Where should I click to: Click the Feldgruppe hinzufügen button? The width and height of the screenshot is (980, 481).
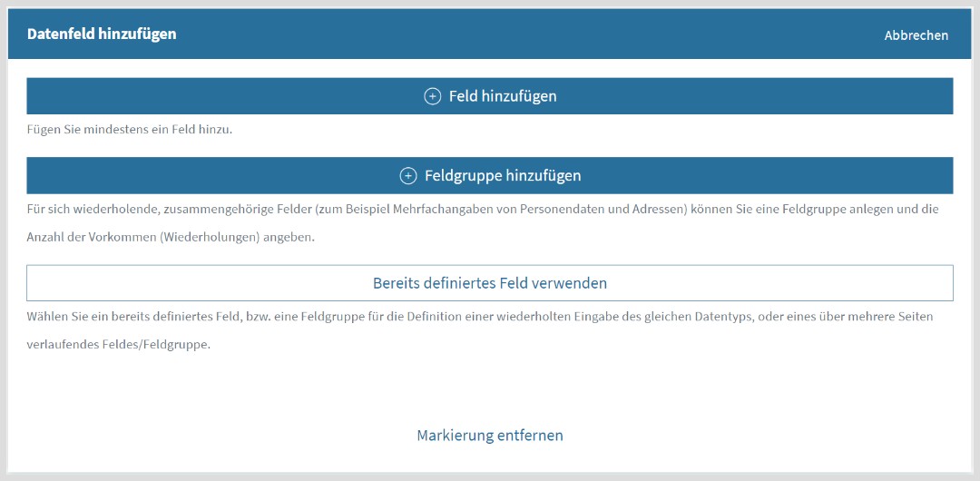(489, 176)
